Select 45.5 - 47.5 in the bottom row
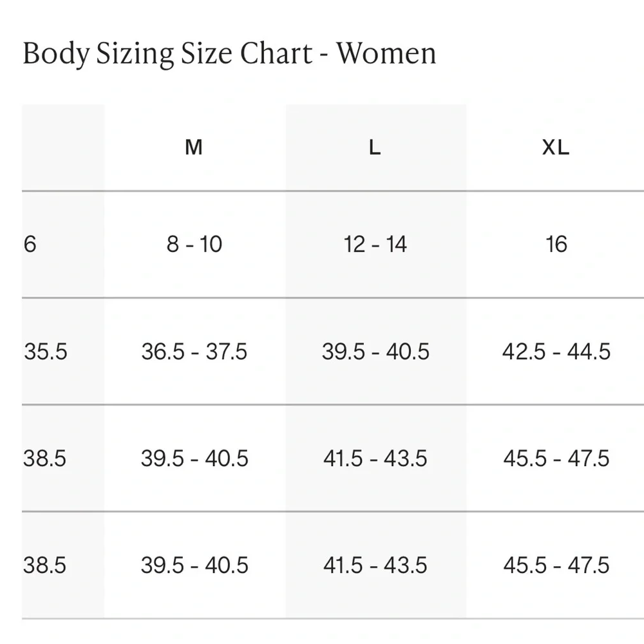Screen dimensions: 644x644 coord(556,565)
